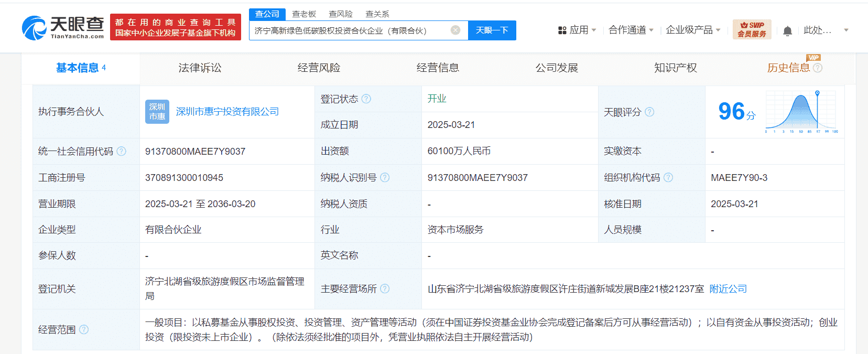Expand the 应用 dropdown menu
Screen dimensions: 868x354
[577, 30]
